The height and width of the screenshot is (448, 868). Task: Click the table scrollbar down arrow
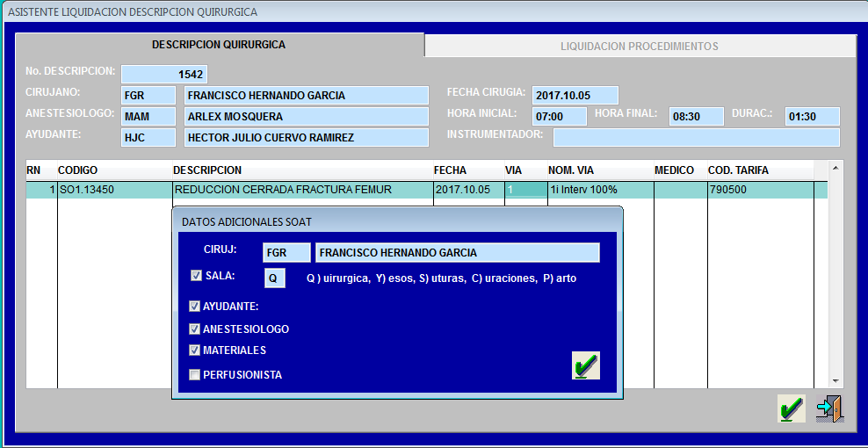pyautogui.click(x=835, y=381)
